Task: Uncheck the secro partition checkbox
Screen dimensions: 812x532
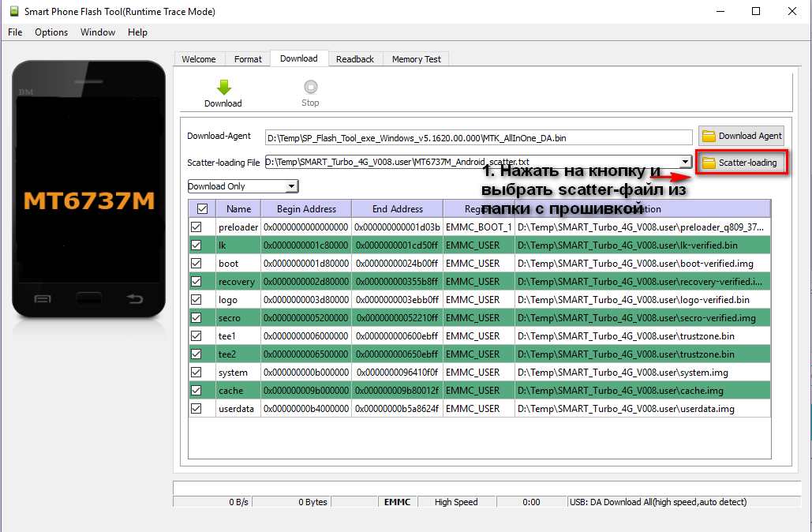Action: (196, 317)
